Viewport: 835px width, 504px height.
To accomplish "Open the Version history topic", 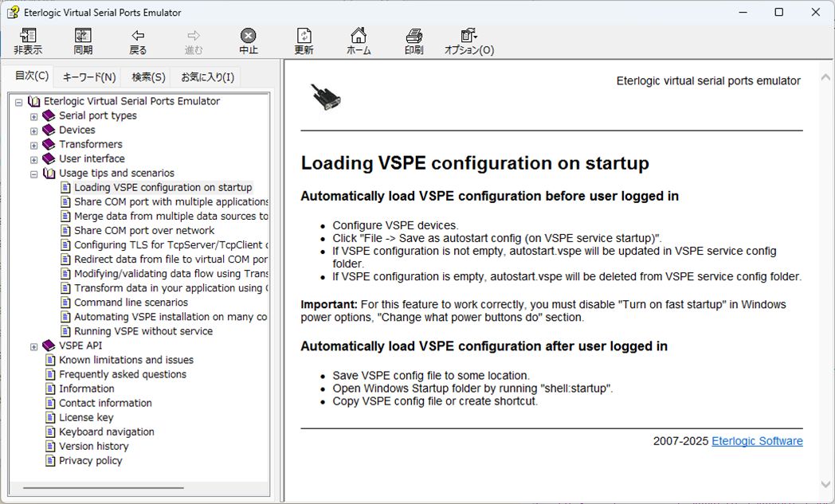I will coord(93,446).
